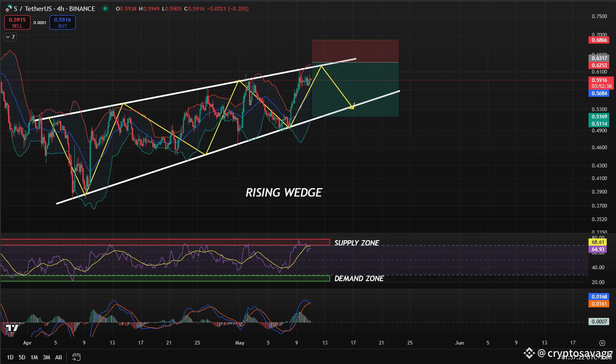Viewport: 616px width, 364px height.
Task: Select the 1D time range
Action: pyautogui.click(x=10, y=357)
